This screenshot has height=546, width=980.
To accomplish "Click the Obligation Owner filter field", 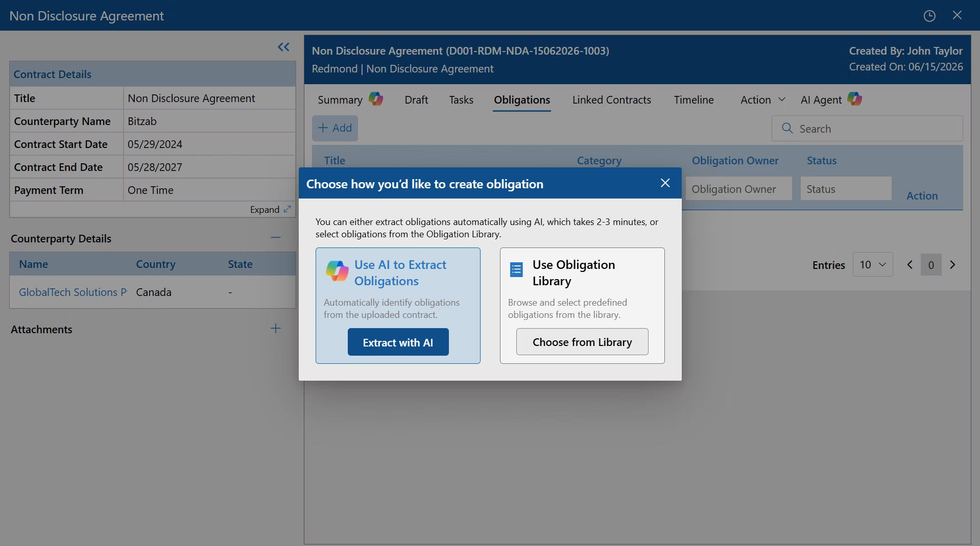I will [x=738, y=189].
